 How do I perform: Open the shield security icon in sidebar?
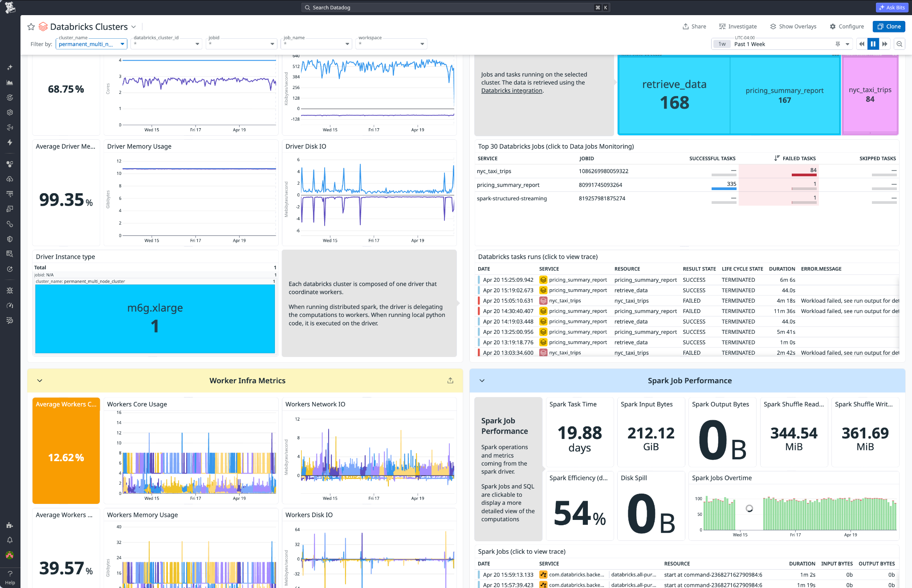point(10,239)
